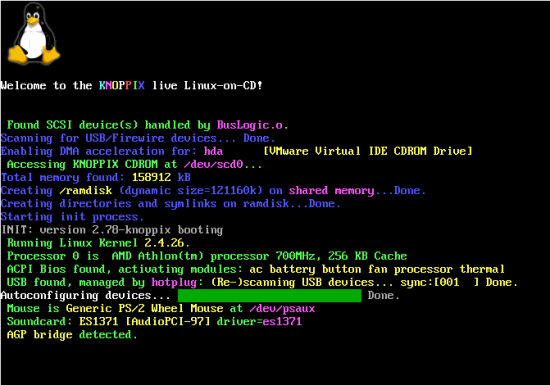The width and height of the screenshot is (550, 385).
Task: Select the text 'BusLogic.o.'
Action: (x=252, y=125)
